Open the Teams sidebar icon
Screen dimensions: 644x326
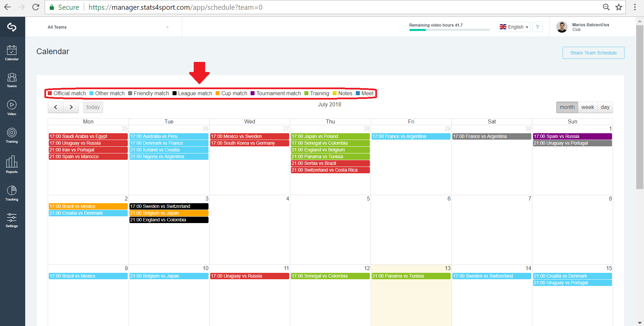12,80
